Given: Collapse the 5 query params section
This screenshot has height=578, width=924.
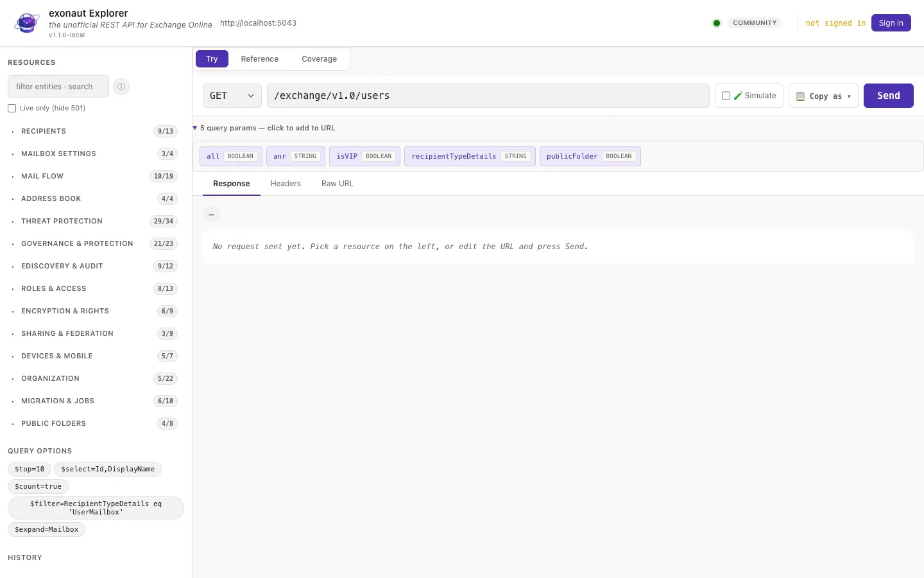Looking at the screenshot, I should [264, 128].
